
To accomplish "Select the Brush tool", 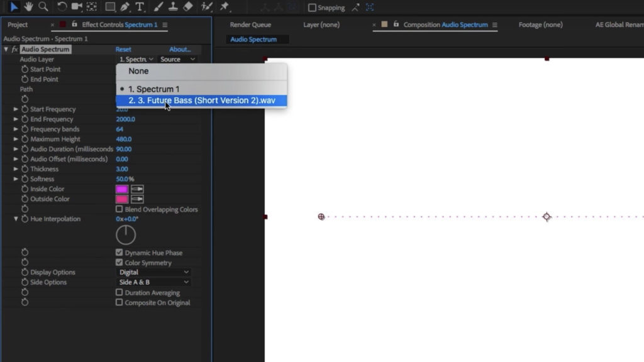I will (x=158, y=6).
